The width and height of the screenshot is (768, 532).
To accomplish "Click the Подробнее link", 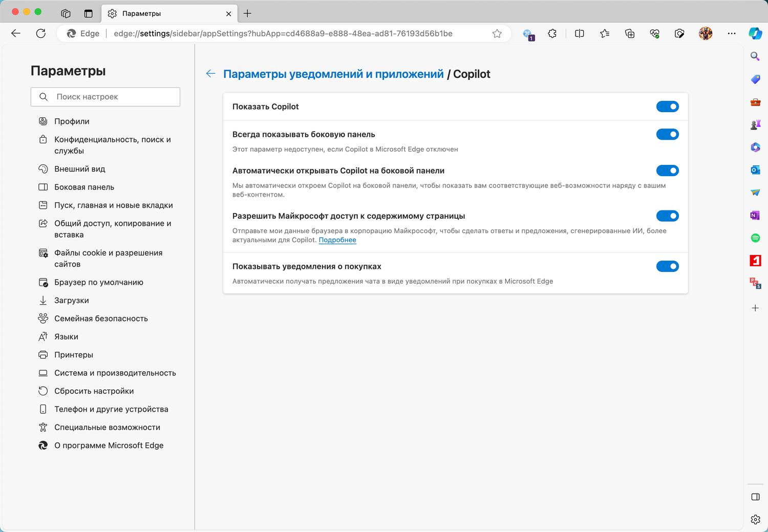I will 337,240.
